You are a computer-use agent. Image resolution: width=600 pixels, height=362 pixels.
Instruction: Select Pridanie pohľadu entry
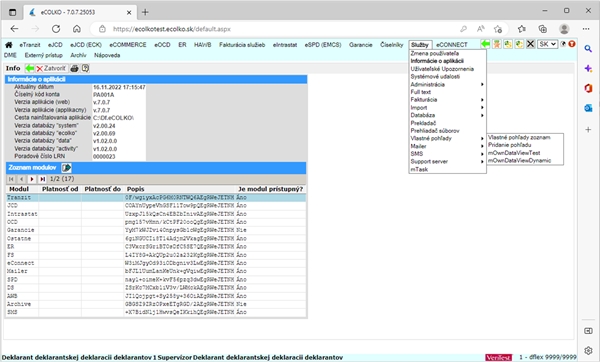coord(509,145)
